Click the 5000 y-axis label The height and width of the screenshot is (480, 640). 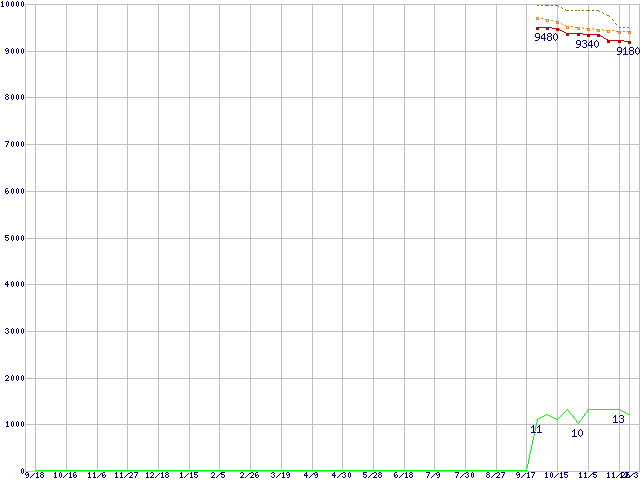point(12,238)
